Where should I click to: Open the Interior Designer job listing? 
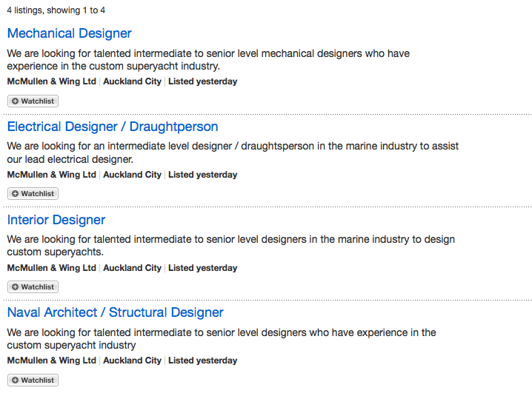click(x=56, y=220)
